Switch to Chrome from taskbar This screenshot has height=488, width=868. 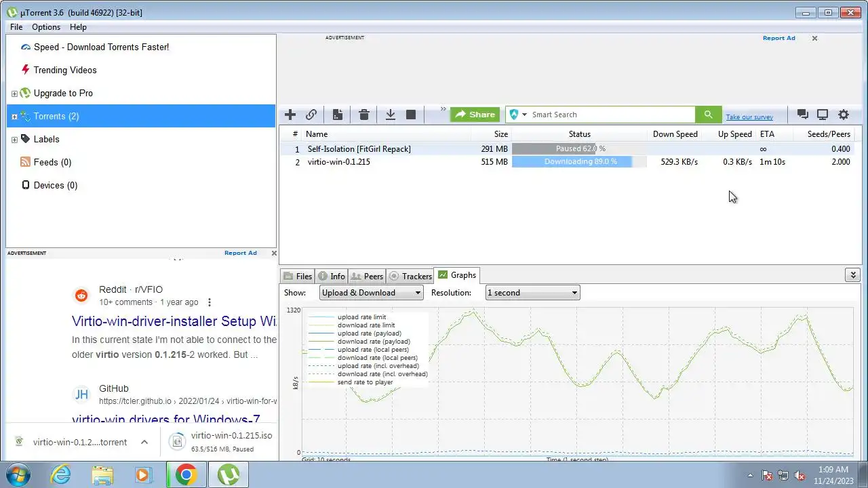[186, 475]
